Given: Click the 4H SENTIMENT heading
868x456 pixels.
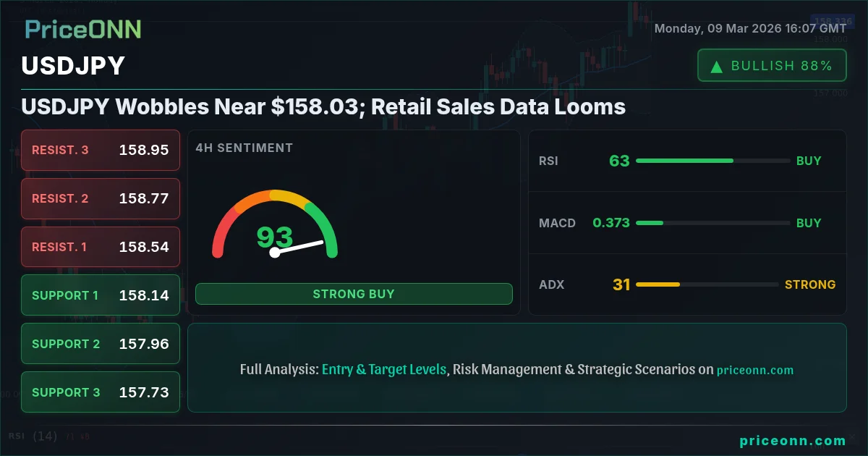Looking at the screenshot, I should tap(244, 148).
